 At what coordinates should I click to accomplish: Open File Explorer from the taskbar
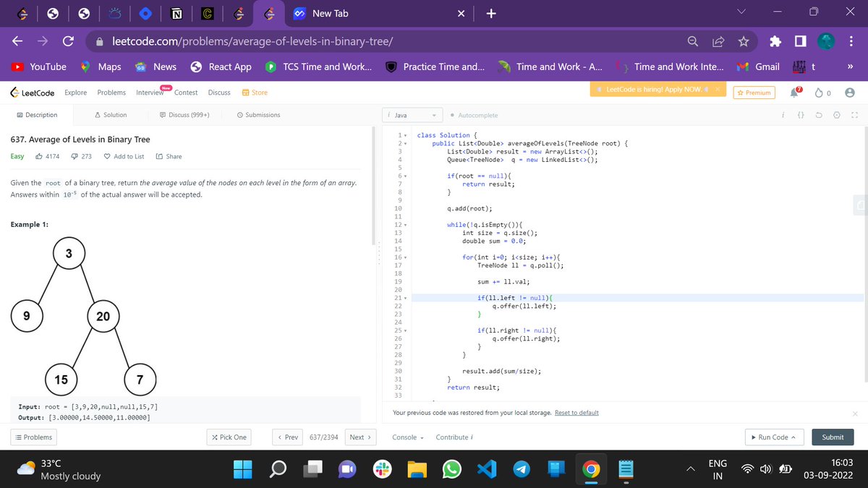417,469
